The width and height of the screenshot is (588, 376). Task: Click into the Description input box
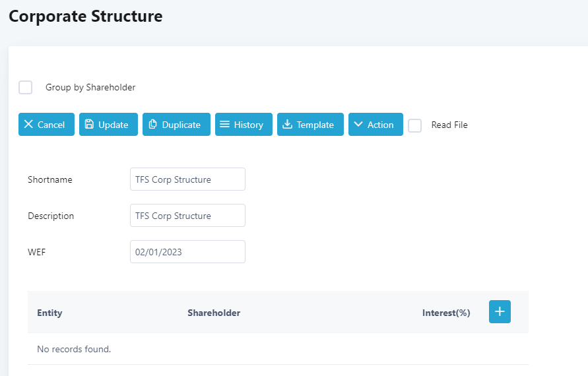[x=187, y=216]
